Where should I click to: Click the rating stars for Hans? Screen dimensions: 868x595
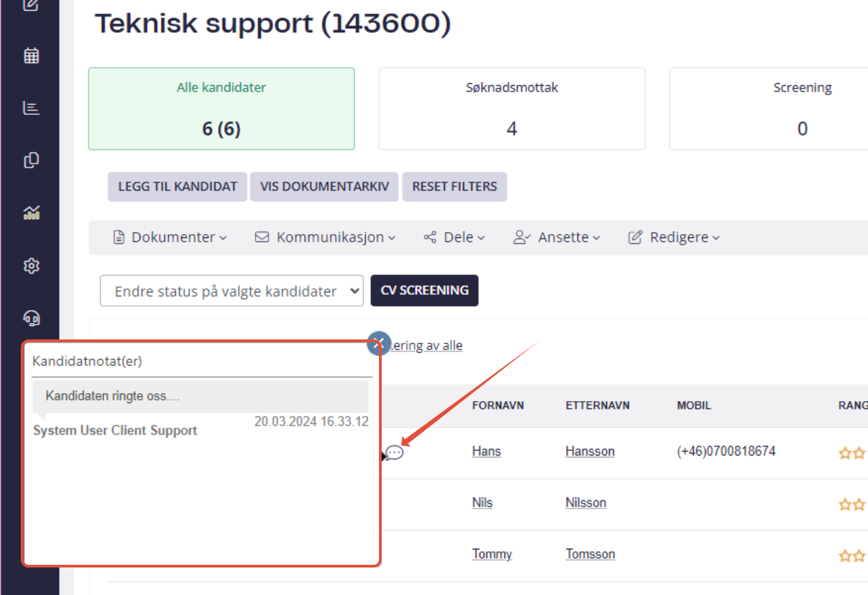click(851, 453)
